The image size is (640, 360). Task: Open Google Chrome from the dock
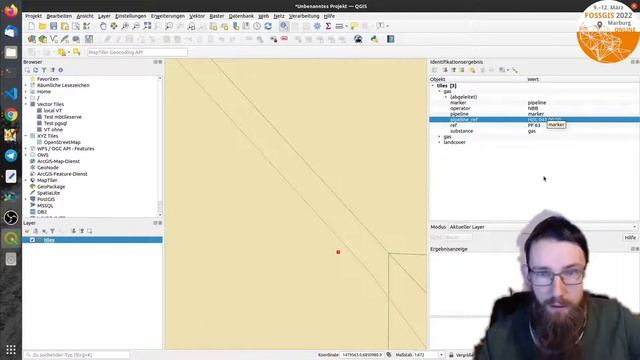point(11,115)
